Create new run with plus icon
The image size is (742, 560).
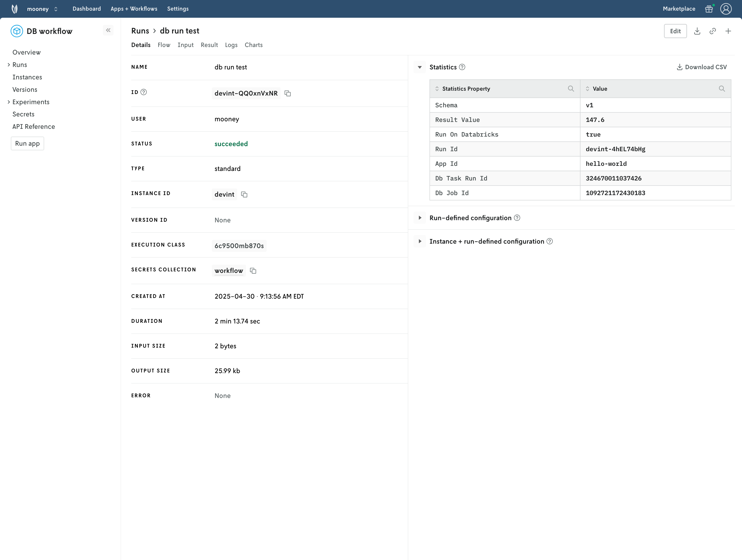pyautogui.click(x=728, y=31)
